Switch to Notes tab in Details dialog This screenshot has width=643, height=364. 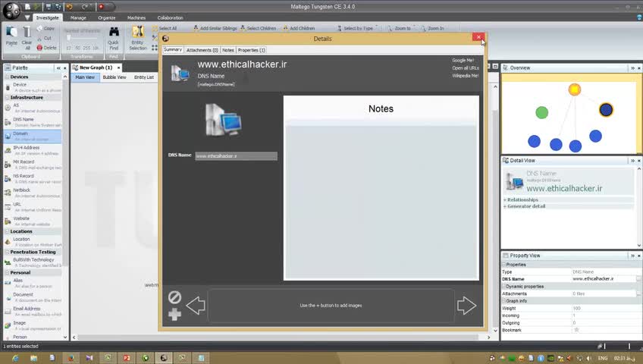pos(228,50)
